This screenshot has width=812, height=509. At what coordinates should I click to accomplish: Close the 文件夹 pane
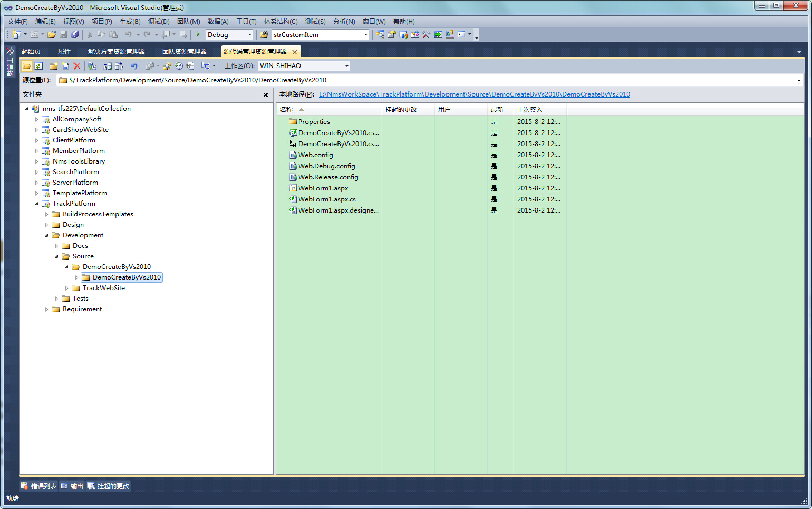(266, 95)
